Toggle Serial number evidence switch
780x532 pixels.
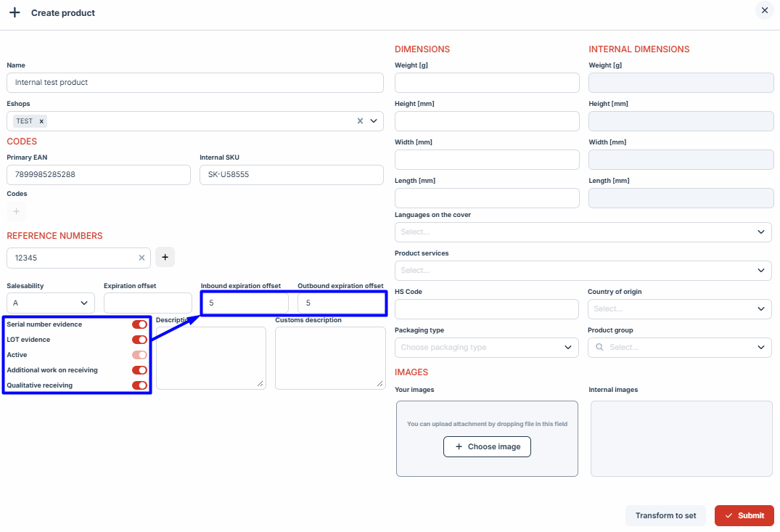click(x=139, y=324)
